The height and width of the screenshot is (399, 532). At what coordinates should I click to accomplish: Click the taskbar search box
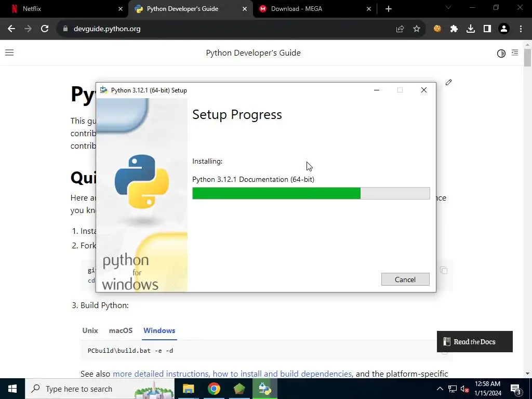[100, 389]
